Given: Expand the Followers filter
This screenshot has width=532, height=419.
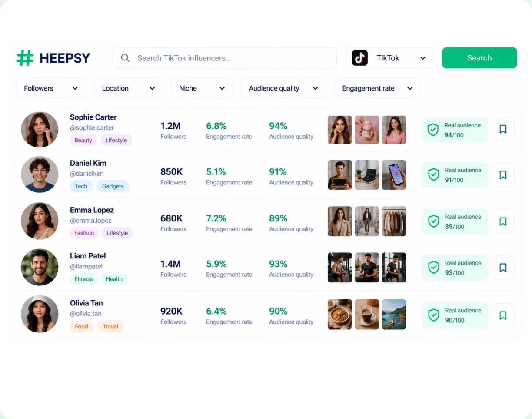Looking at the screenshot, I should pyautogui.click(x=51, y=88).
